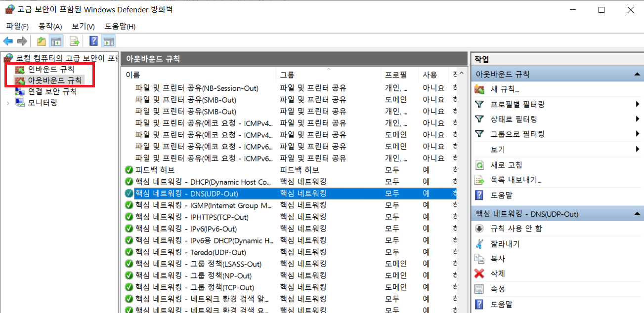Viewport: 644px width, 313px height.
Task: Click green check icon of DHCP(Dynamic Host Co... rule
Action: pos(129,182)
